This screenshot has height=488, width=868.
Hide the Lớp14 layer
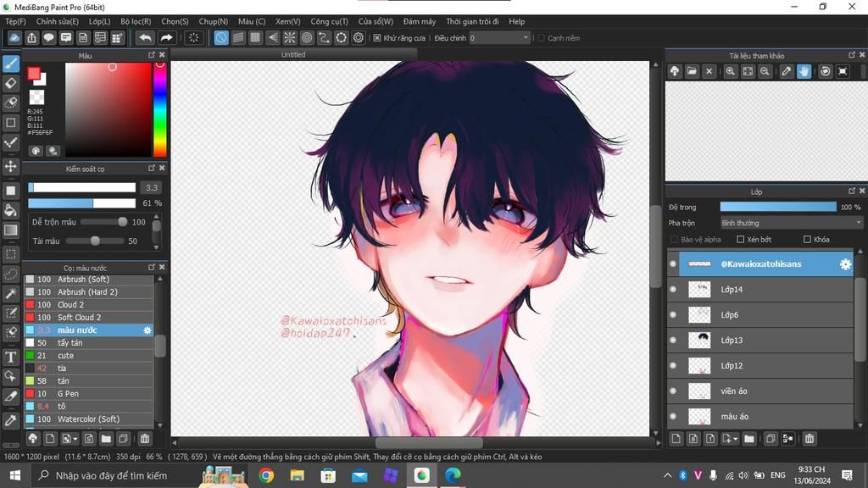coord(673,290)
